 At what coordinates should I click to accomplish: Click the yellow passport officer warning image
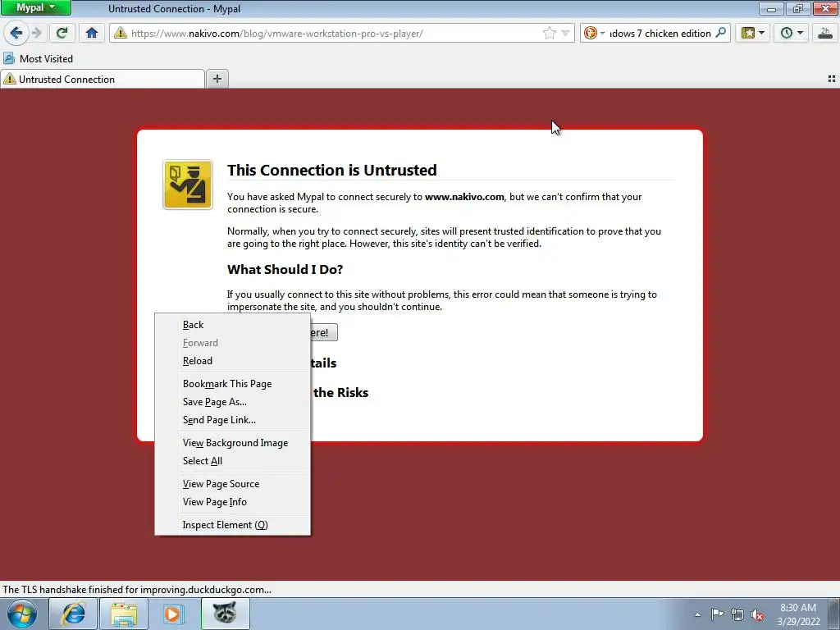coord(188,185)
